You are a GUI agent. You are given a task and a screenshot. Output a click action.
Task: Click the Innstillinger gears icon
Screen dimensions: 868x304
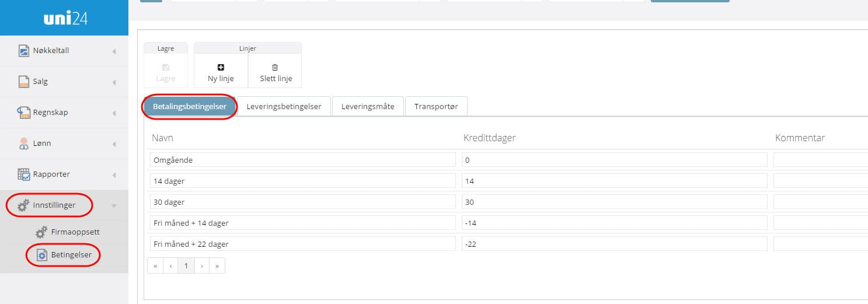coord(24,205)
